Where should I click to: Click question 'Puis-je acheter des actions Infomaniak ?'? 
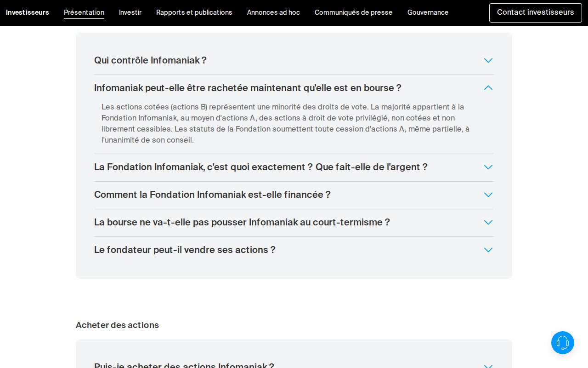coord(184,365)
